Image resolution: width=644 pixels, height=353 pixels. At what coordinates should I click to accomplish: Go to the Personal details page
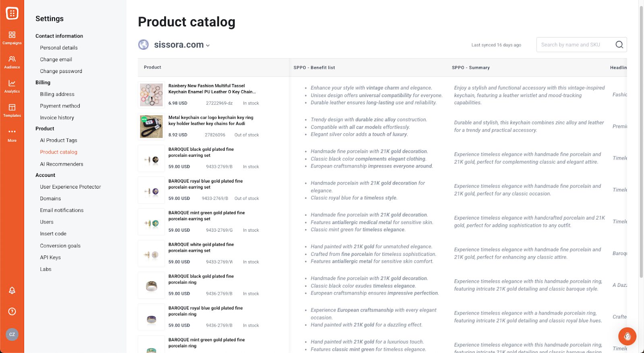pyautogui.click(x=59, y=48)
